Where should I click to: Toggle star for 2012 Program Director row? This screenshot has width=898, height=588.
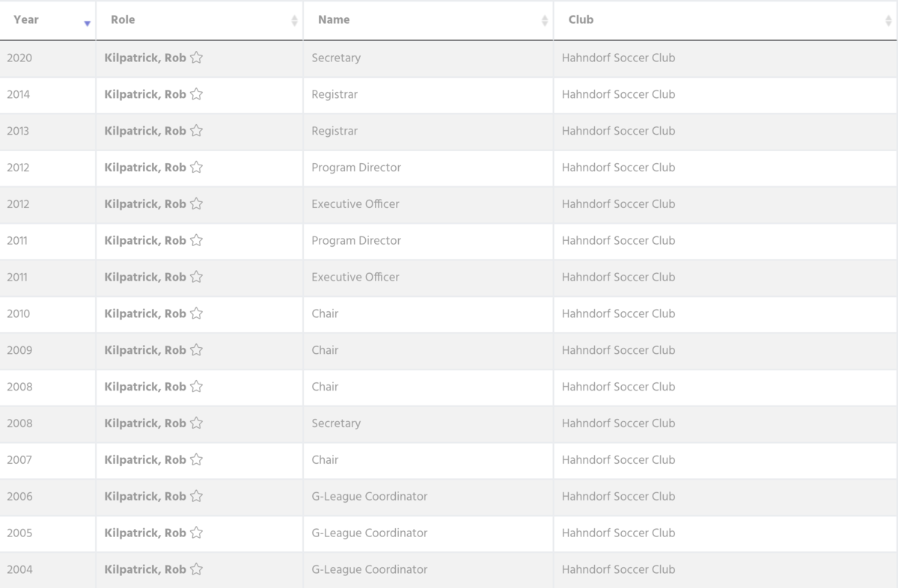196,168
